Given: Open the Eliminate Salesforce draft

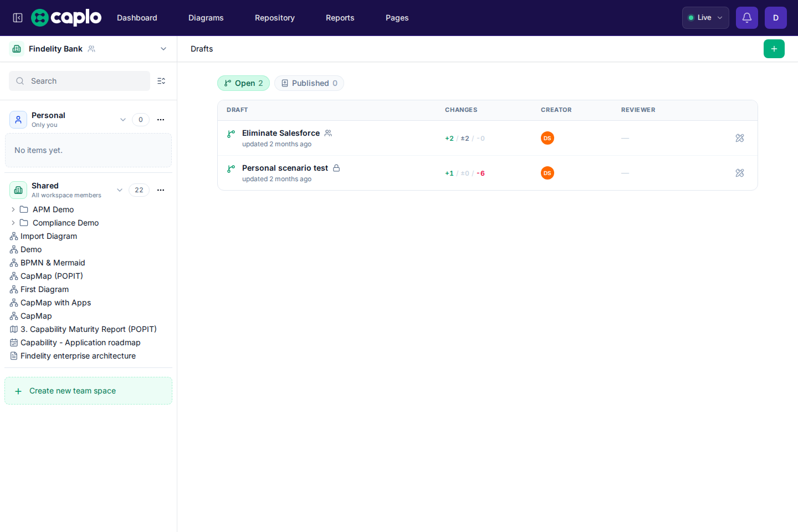Looking at the screenshot, I should coord(281,133).
